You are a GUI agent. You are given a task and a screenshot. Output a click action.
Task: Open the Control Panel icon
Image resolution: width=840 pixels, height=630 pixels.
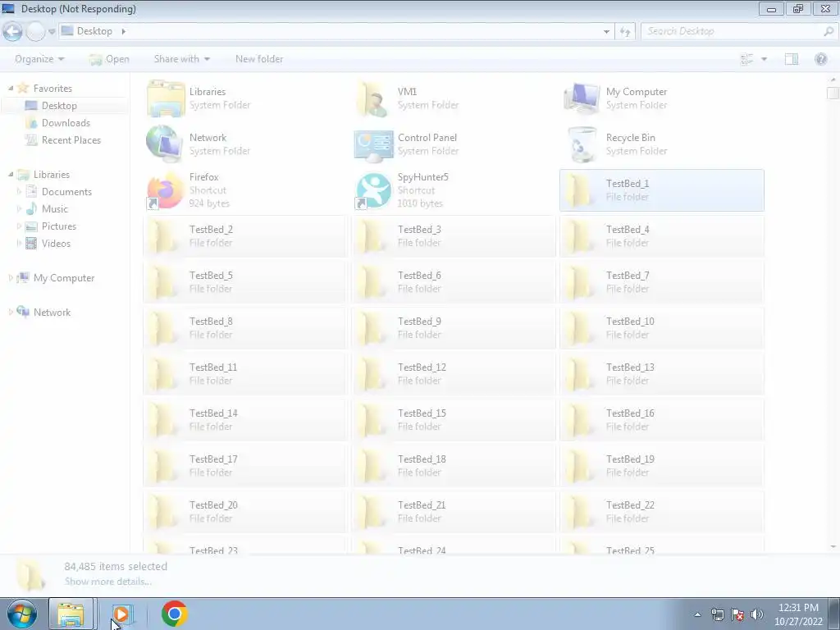tap(373, 144)
